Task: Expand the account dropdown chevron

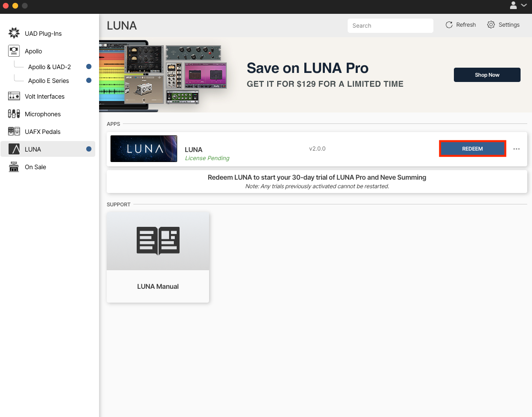Action: (524, 5)
